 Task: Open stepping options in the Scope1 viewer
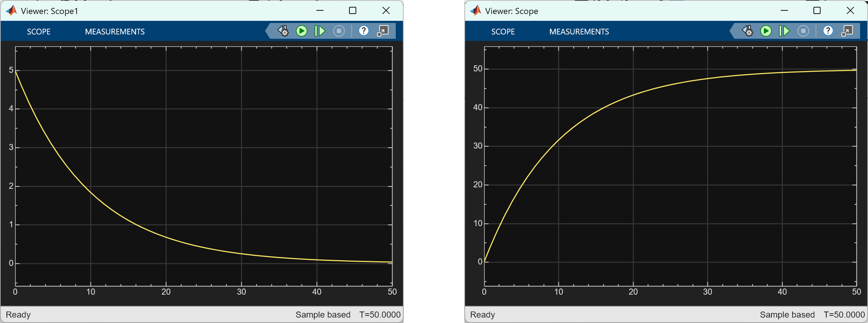pos(283,31)
